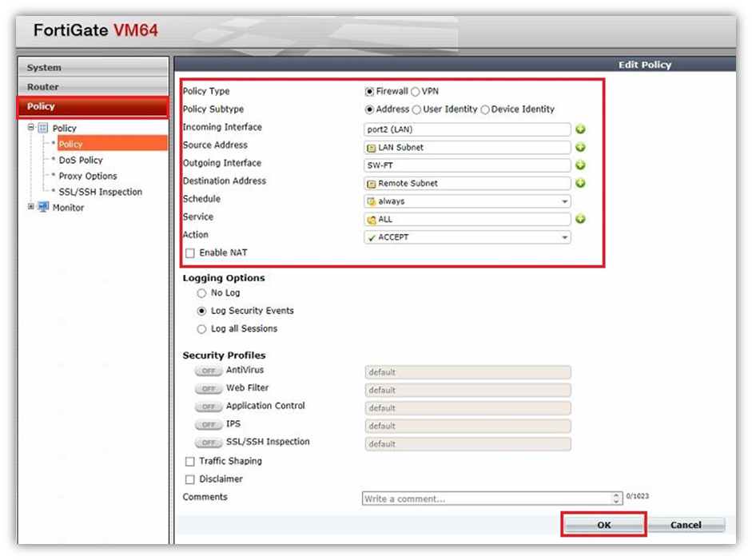Click the Web Filter default profile field

click(468, 391)
